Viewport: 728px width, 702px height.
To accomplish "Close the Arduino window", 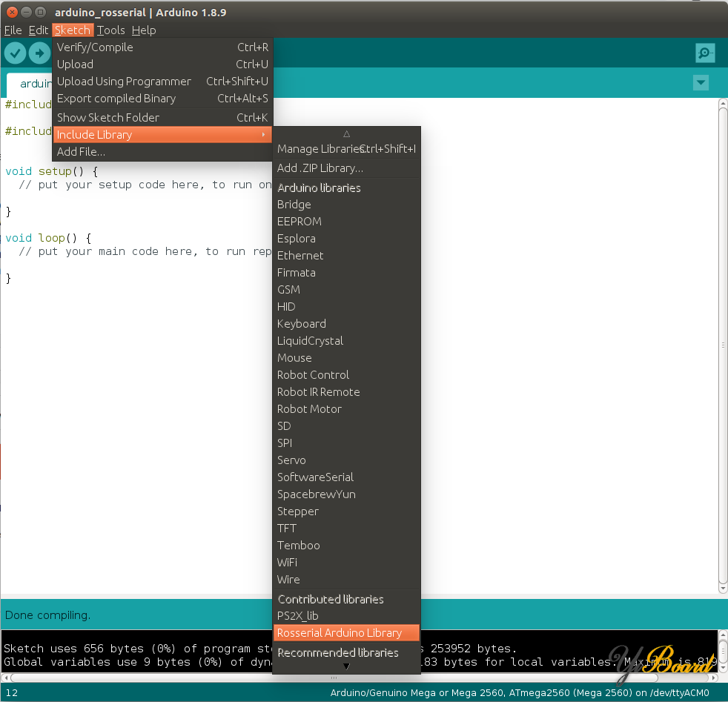I will pos(13,12).
